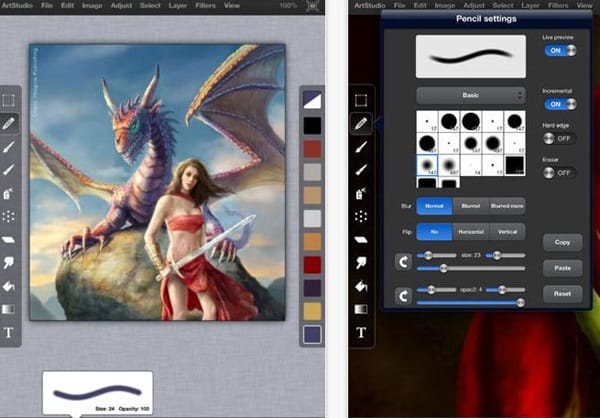Select the Bucket fill tool in the Pencil settings window

pos(361,286)
